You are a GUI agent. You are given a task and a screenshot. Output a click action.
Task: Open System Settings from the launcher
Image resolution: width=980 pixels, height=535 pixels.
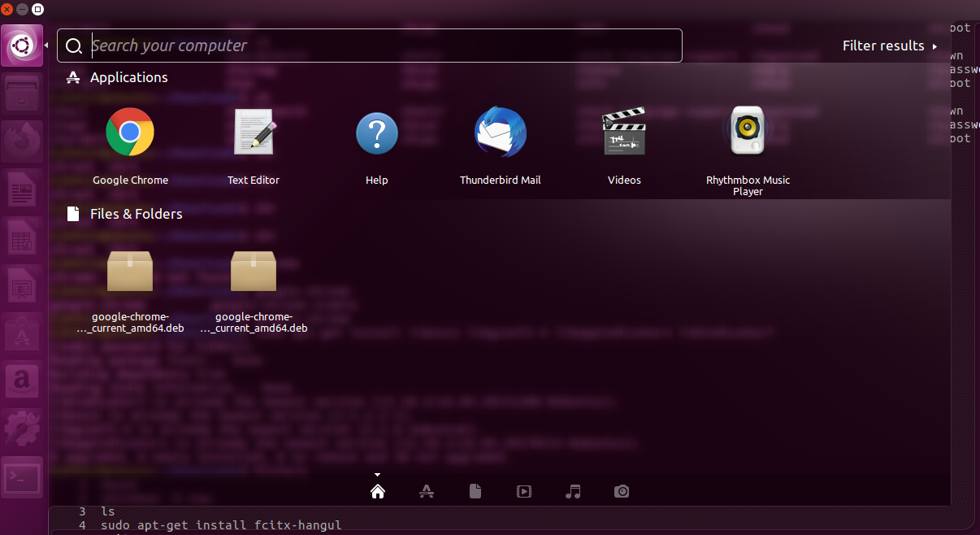coord(22,430)
